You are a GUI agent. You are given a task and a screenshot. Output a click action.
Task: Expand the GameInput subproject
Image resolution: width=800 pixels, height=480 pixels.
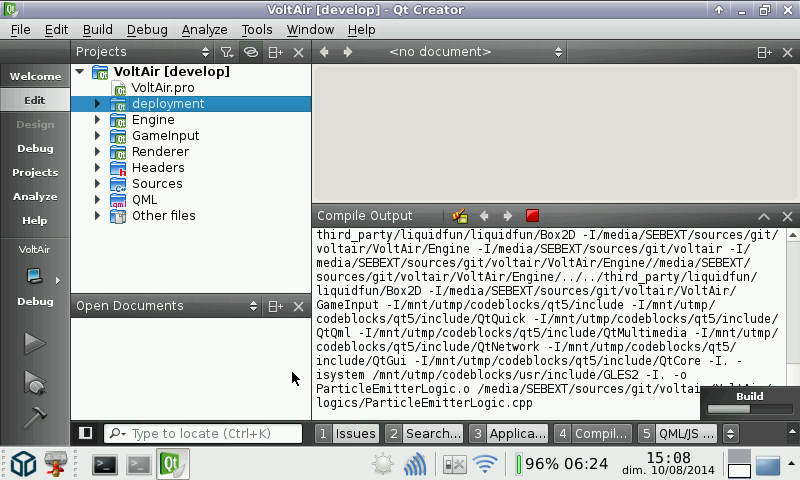(x=97, y=136)
